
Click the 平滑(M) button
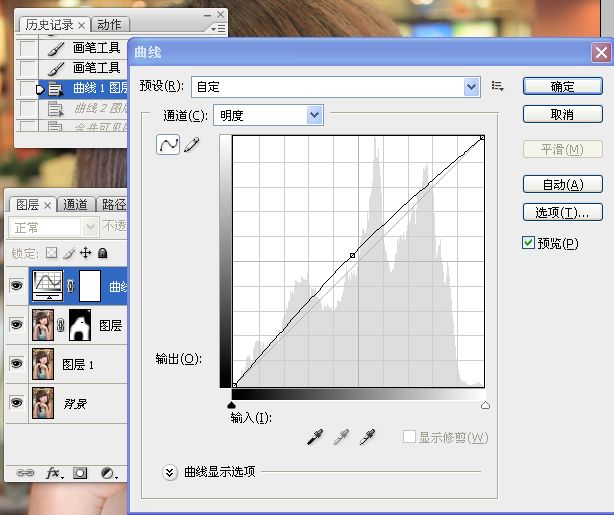562,149
